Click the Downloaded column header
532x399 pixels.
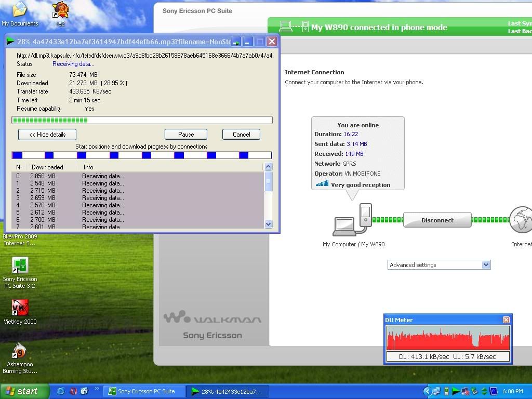point(47,167)
